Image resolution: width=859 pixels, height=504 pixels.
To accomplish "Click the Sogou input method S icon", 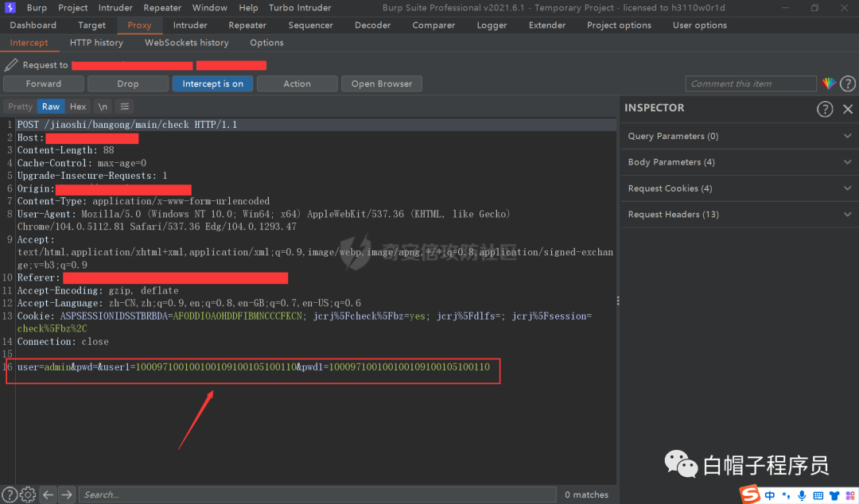I will [x=750, y=494].
